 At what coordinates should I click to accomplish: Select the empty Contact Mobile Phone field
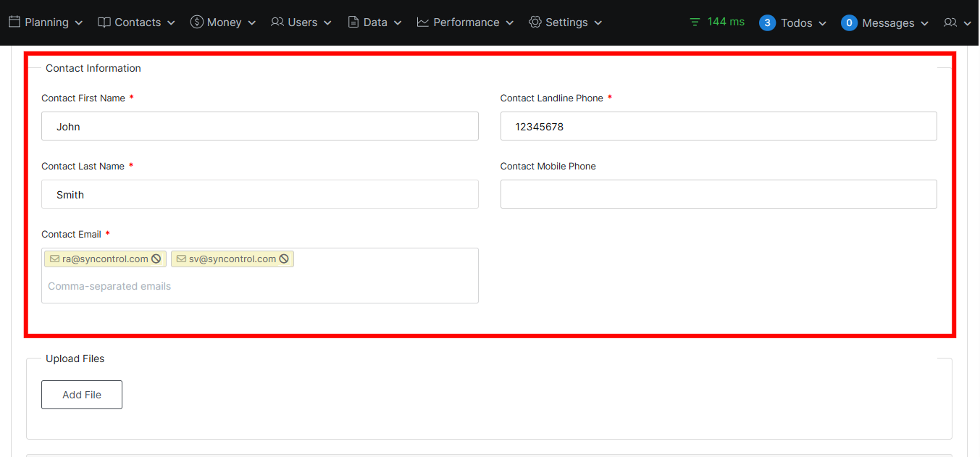point(718,195)
